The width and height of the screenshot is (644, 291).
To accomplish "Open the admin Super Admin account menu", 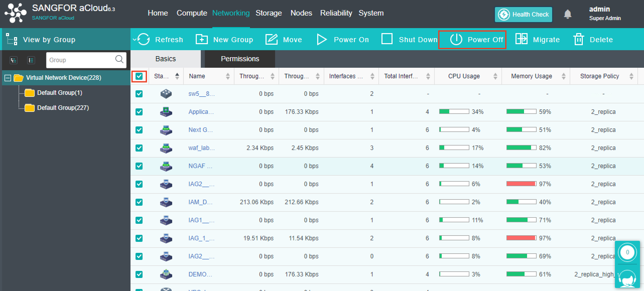I will pyautogui.click(x=605, y=14).
